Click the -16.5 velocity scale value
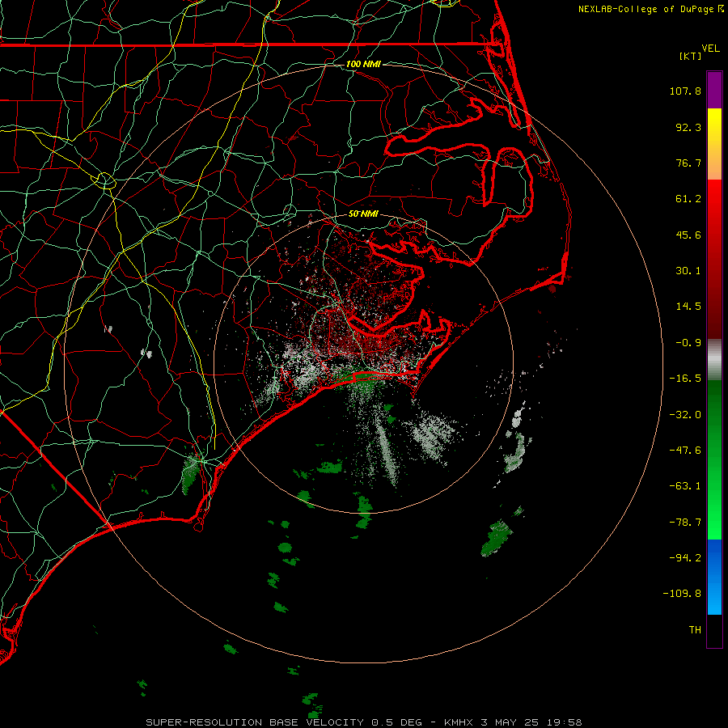728x728 pixels. coord(685,379)
